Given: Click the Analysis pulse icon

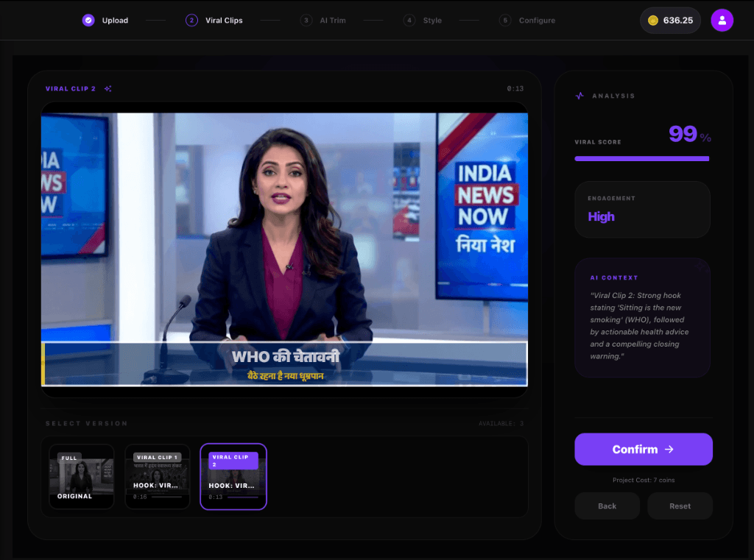Looking at the screenshot, I should coord(579,96).
